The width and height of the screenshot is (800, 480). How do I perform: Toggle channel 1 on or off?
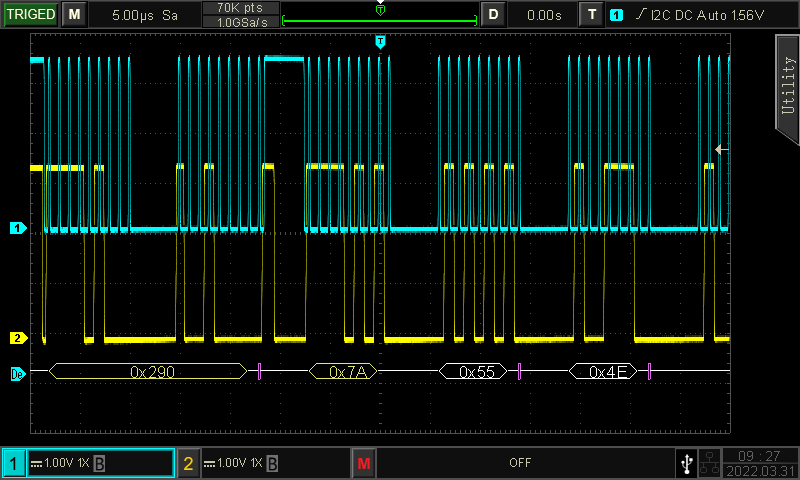(x=14, y=463)
